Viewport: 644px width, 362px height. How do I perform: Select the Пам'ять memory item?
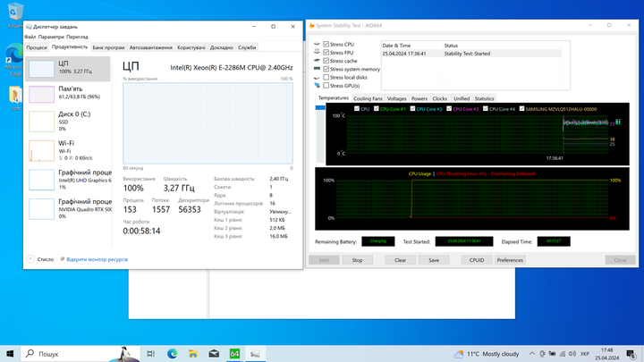[x=68, y=94]
